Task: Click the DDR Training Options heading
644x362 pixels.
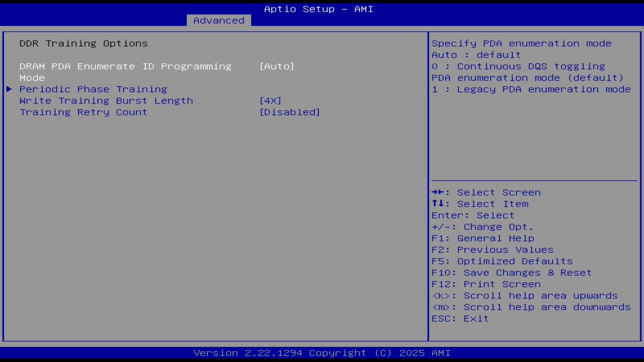Action: [x=84, y=43]
